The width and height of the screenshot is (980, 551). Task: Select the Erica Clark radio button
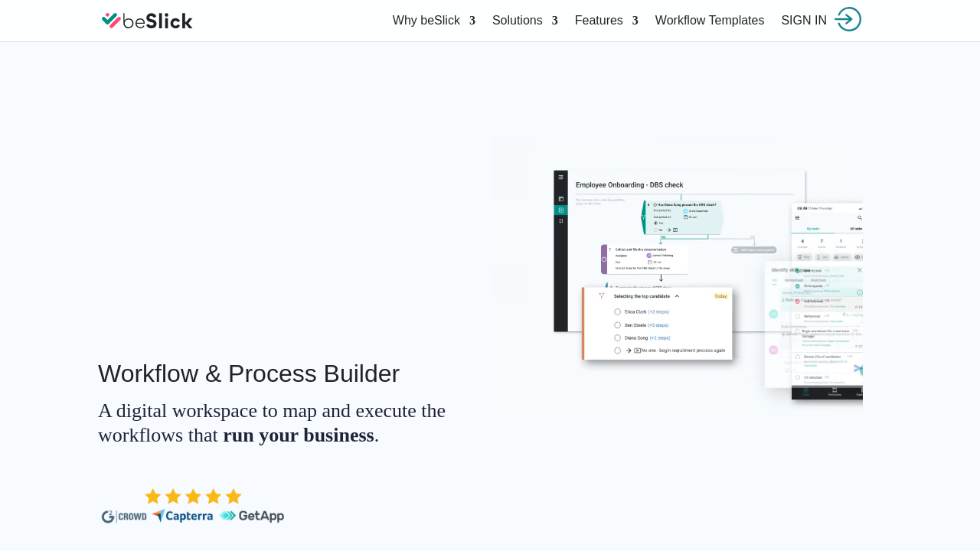pos(617,311)
